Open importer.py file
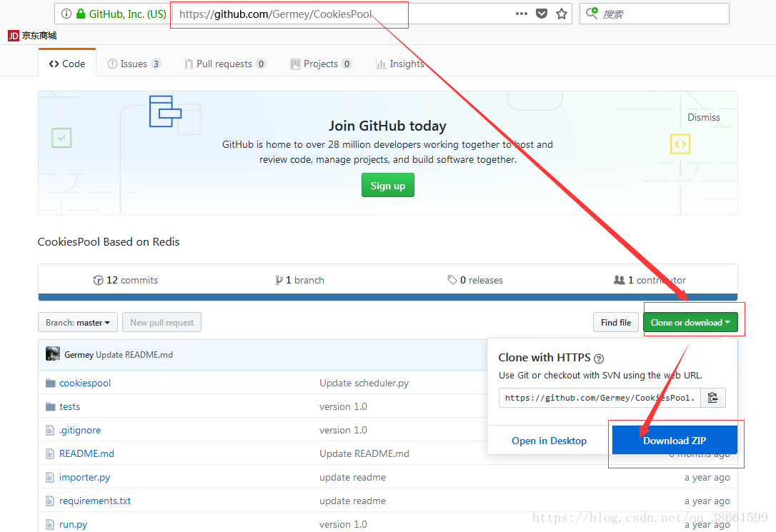Viewport: 776px width, 532px height. point(84,477)
